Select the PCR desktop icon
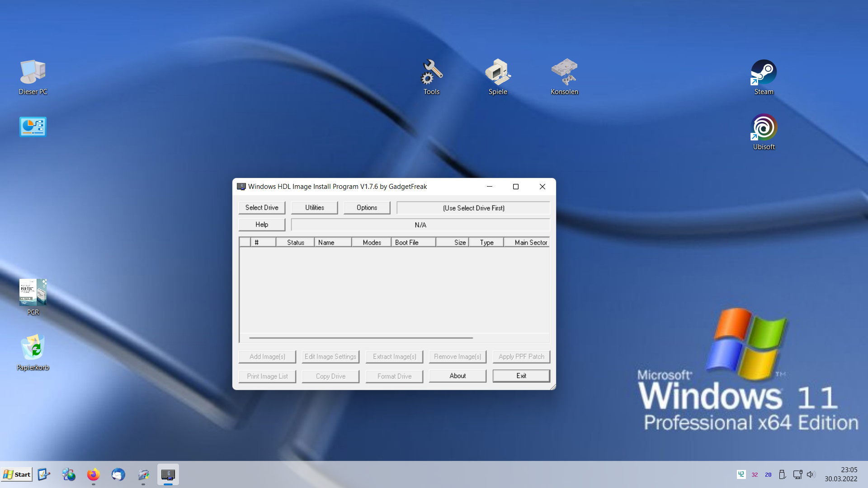Screen dimensions: 868x488 (33, 297)
